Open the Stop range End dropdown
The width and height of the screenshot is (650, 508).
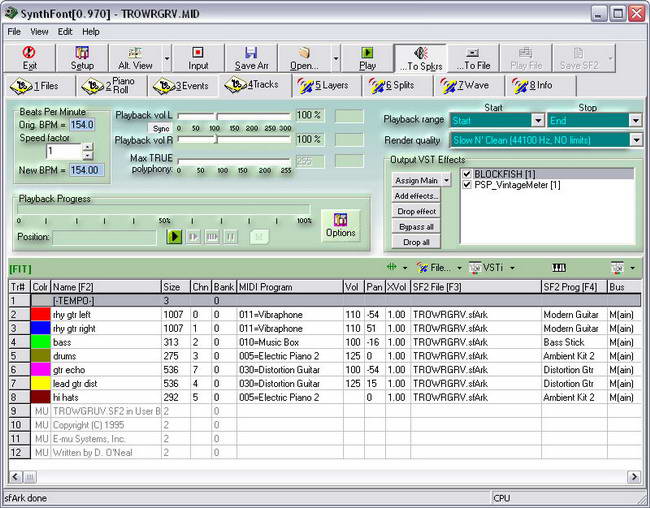pos(635,120)
